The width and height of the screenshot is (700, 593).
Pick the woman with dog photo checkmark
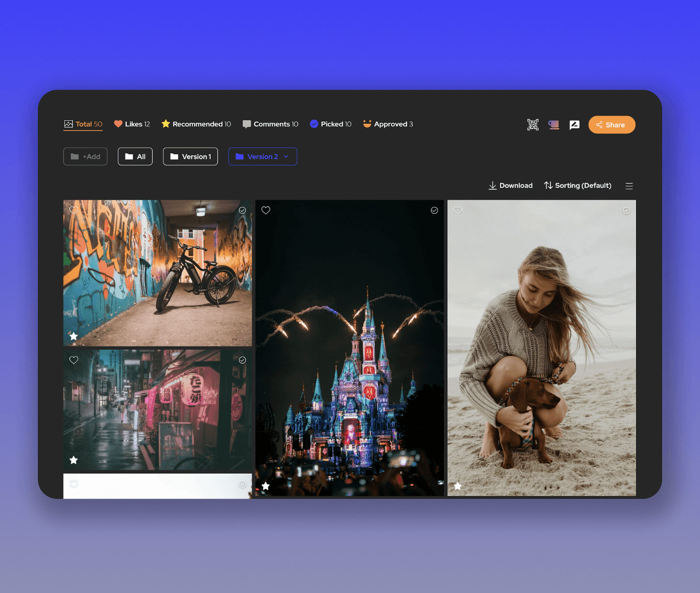coord(626,210)
